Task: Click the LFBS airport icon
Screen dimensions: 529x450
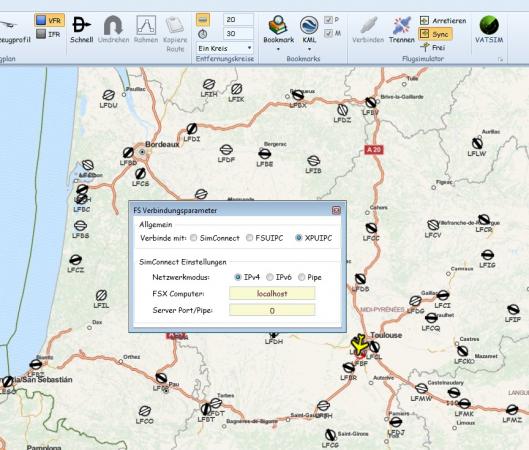Action: click(80, 225)
